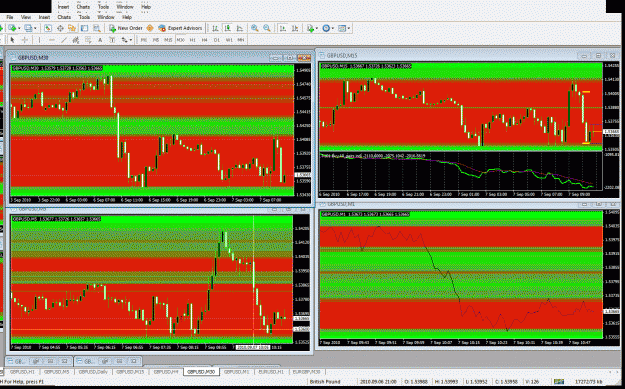
Task: Expand the Periods clock dropdown arrow
Action: [333, 28]
